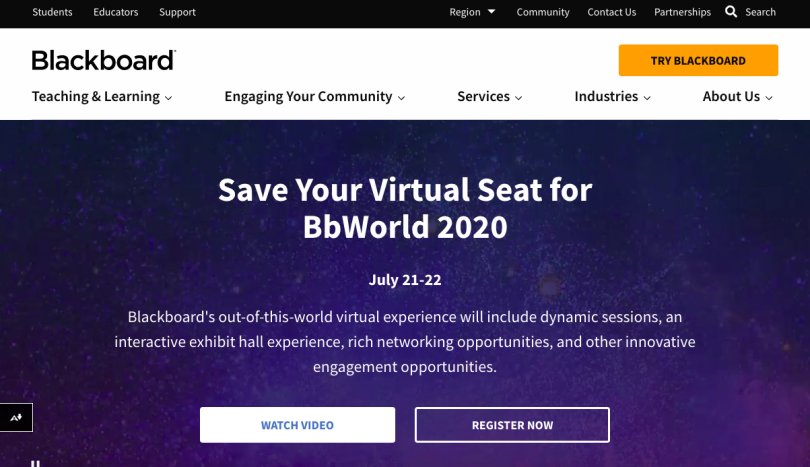Expand the Engaging Your Community menu
This screenshot has width=810, height=467.
coord(315,97)
